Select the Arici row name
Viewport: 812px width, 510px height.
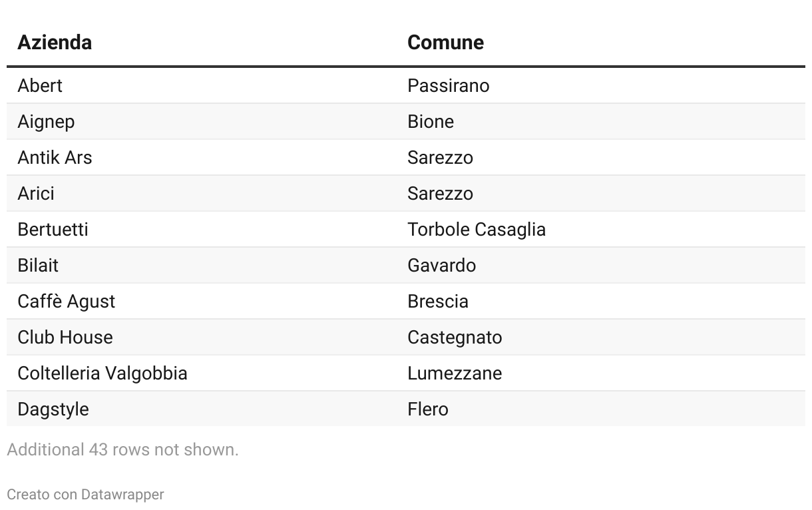(36, 194)
